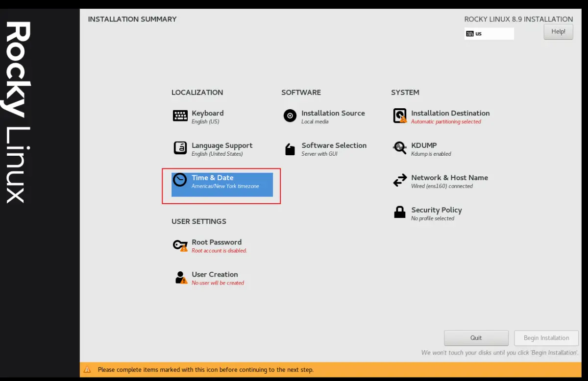588x381 pixels.
Task: Open Language Support via its icon
Action: pos(180,148)
